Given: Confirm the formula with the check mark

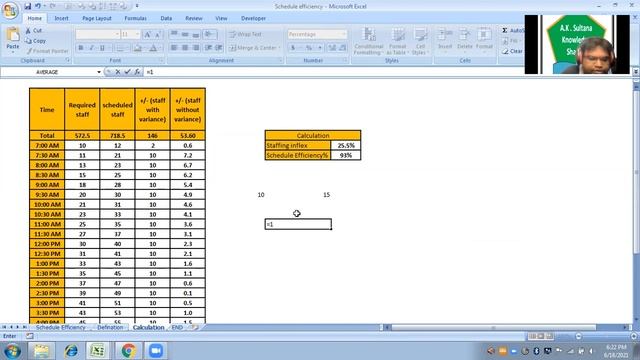Looking at the screenshot, I should coord(127,72).
